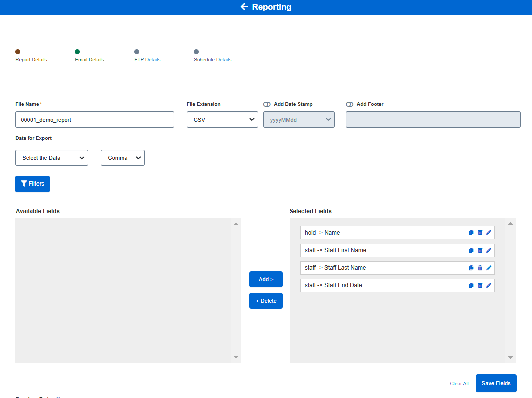Click the Clear All link
The width and height of the screenshot is (532, 398).
[459, 384]
